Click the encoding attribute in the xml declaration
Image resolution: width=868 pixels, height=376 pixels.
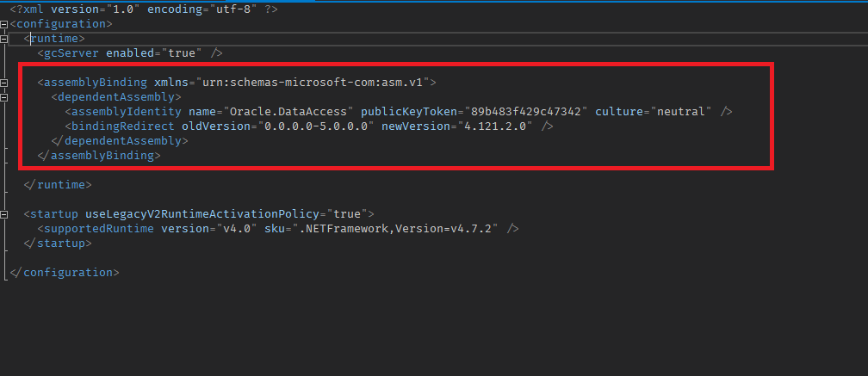pos(174,9)
